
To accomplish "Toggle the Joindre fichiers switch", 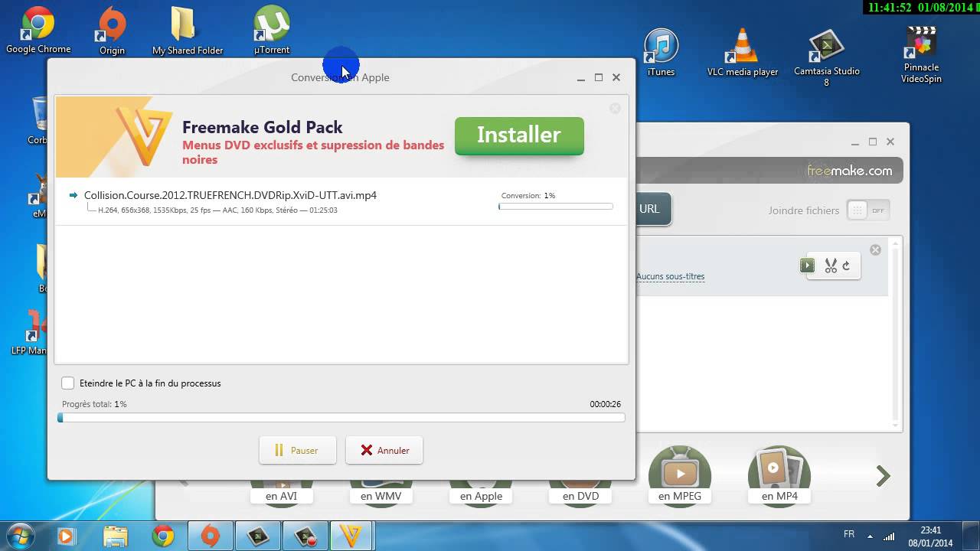I will (868, 210).
